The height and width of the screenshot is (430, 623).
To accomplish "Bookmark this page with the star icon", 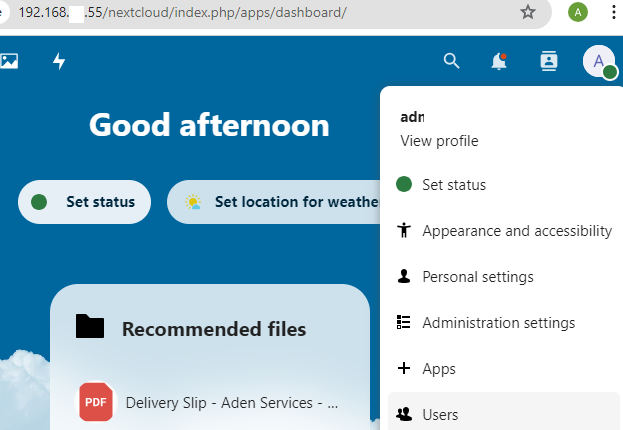I will (528, 12).
